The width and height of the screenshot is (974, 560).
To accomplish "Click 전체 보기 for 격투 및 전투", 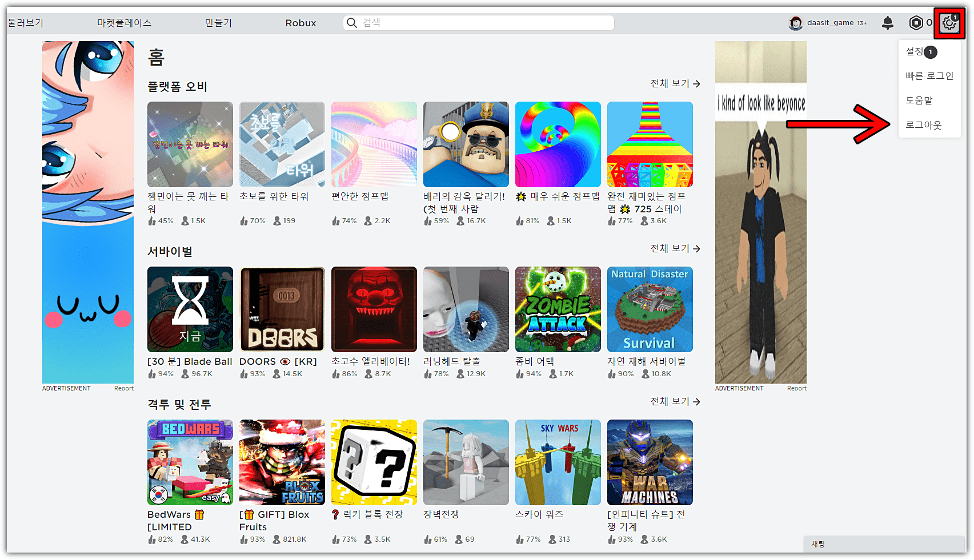I will point(675,401).
